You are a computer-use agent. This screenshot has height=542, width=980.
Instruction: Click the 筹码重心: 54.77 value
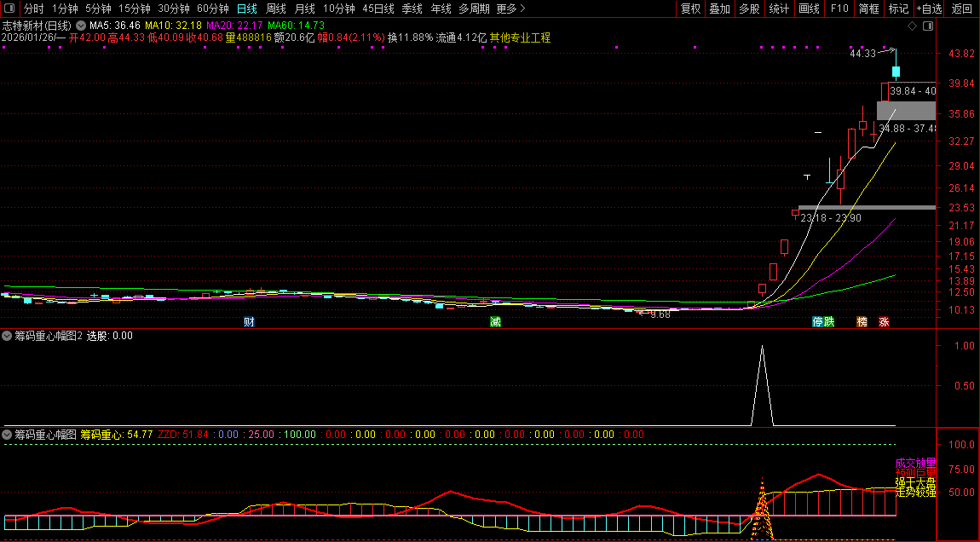(x=117, y=435)
